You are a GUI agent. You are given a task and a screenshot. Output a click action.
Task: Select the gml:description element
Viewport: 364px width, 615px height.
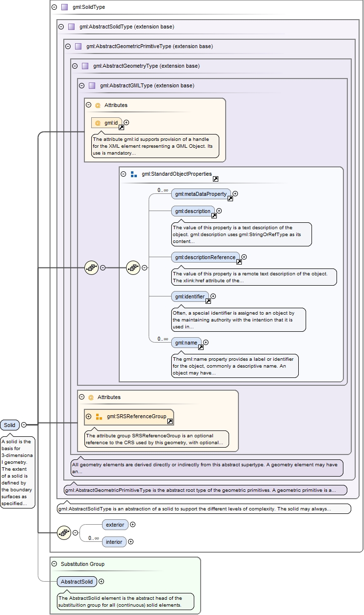click(192, 211)
